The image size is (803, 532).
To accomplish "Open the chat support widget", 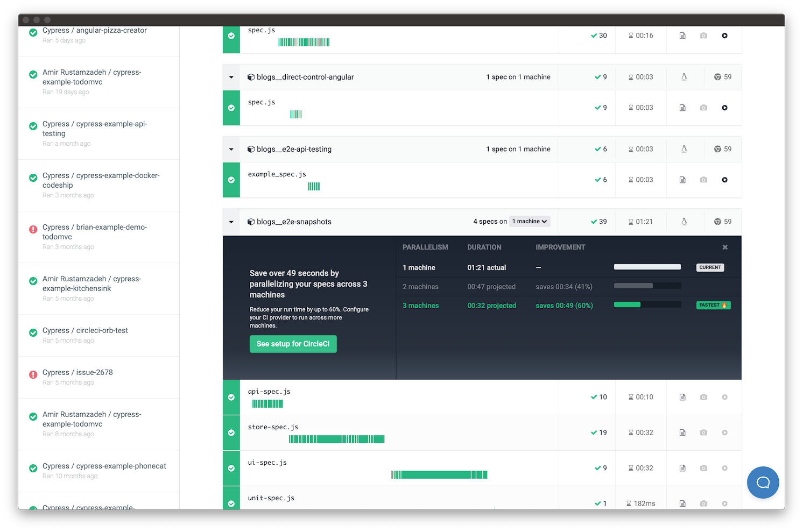I will pos(763,483).
